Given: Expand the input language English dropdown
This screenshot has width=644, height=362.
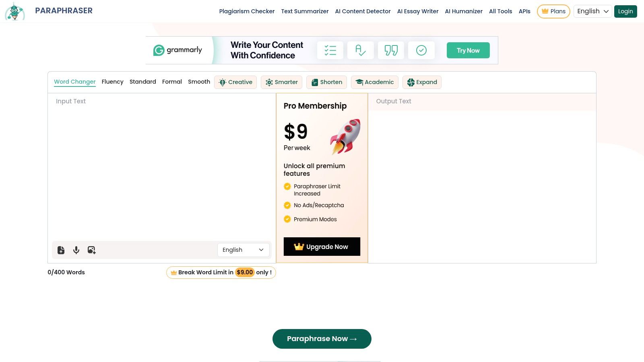Looking at the screenshot, I should click(243, 250).
